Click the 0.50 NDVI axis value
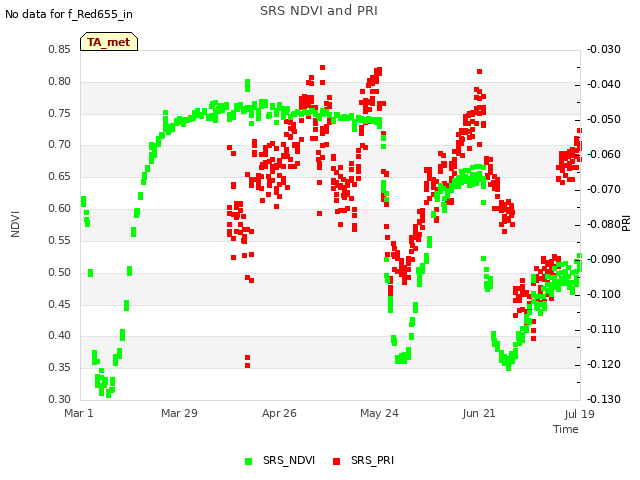The image size is (640, 480). pyautogui.click(x=60, y=272)
